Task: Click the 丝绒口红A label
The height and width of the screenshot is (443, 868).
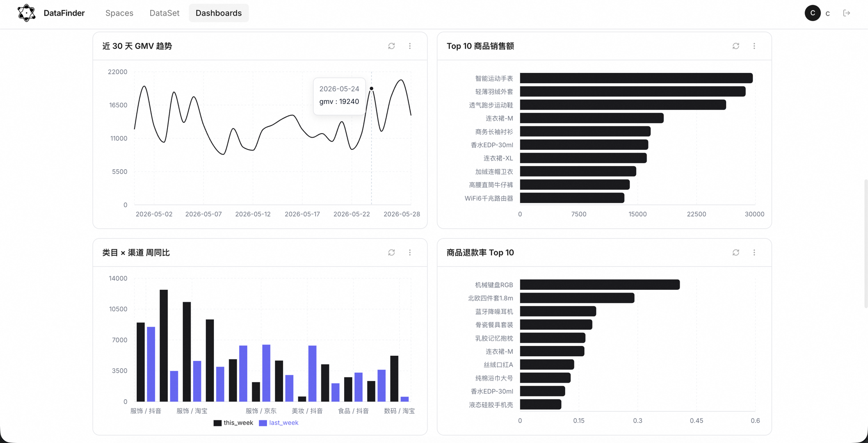Action: pyautogui.click(x=498, y=365)
